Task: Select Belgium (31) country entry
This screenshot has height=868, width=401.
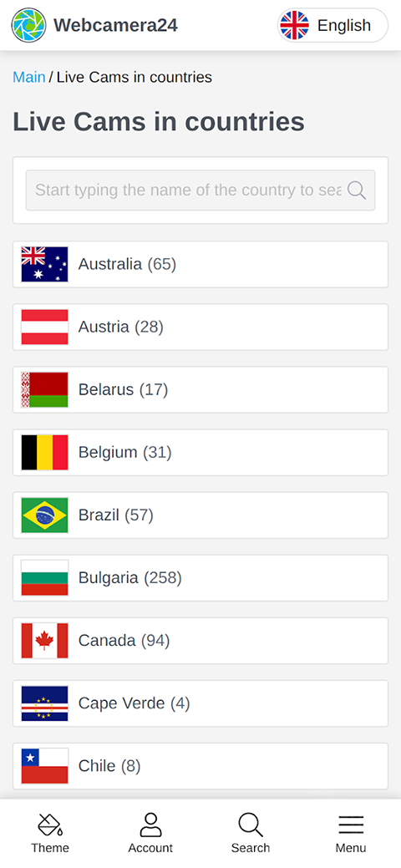Action: coord(200,453)
